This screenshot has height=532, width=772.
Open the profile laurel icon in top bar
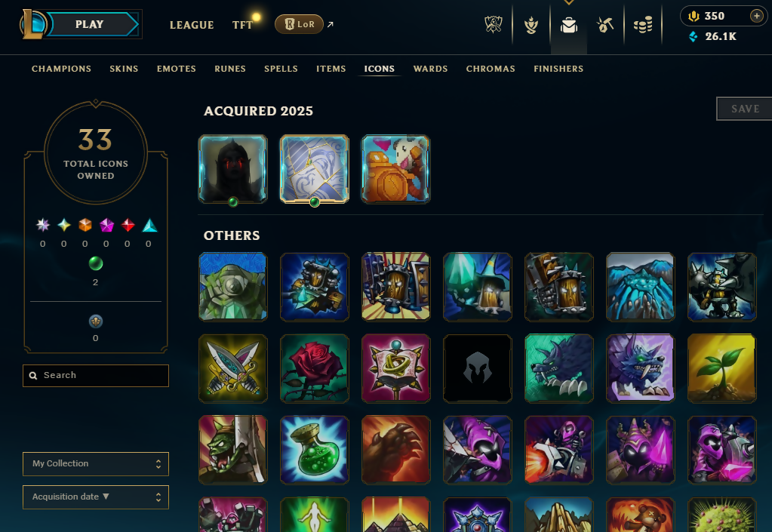(x=531, y=25)
